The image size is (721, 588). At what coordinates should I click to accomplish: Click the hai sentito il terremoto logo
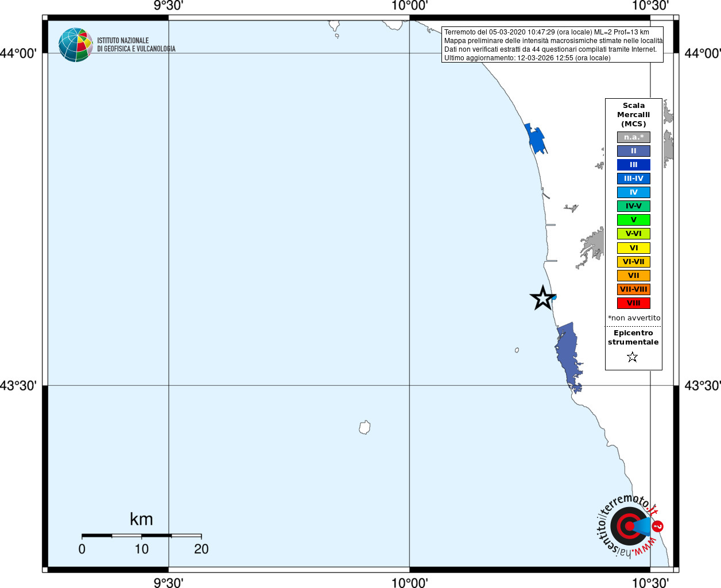tap(630, 525)
